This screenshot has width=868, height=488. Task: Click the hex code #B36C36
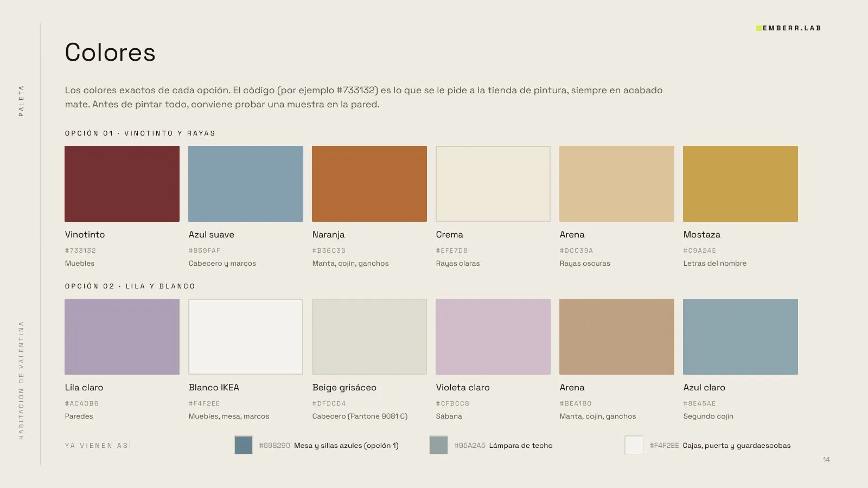click(x=329, y=251)
